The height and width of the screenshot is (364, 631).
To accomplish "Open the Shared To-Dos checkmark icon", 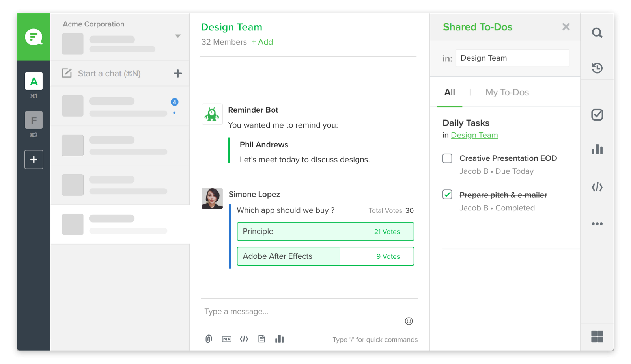I will coord(597,115).
